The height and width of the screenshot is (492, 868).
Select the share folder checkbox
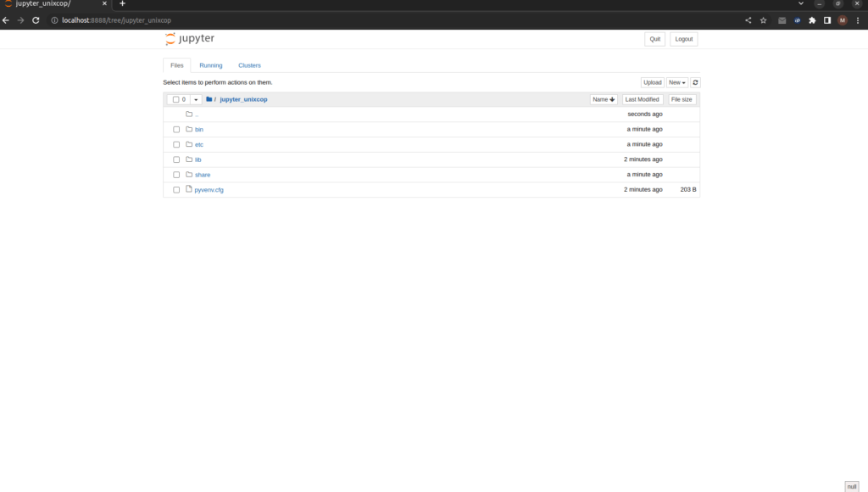click(176, 175)
